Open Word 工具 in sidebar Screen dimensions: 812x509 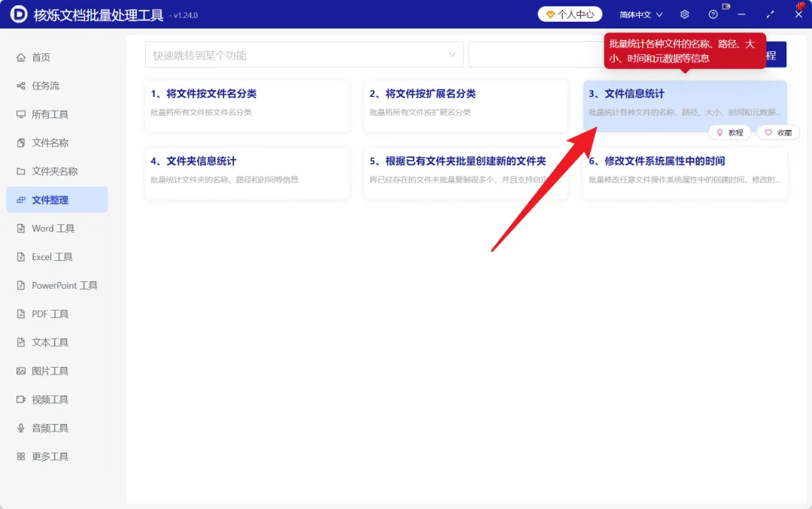click(57, 229)
